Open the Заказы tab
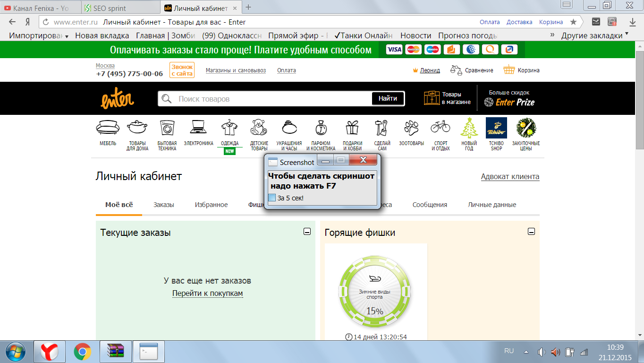 coord(164,205)
